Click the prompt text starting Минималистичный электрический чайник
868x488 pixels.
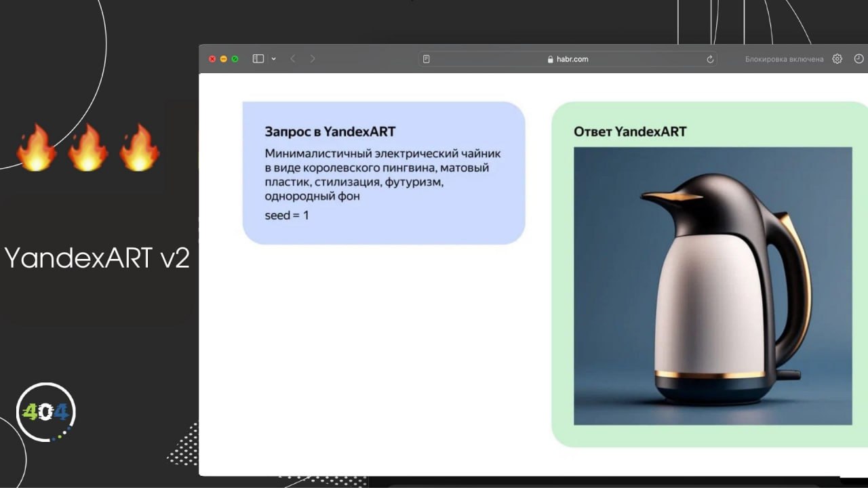[383, 175]
